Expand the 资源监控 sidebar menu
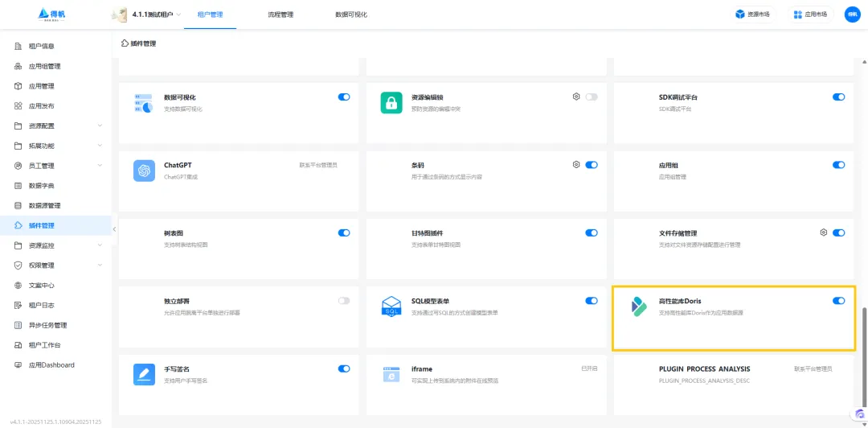Screen dimensions: 868x428 tap(100, 245)
